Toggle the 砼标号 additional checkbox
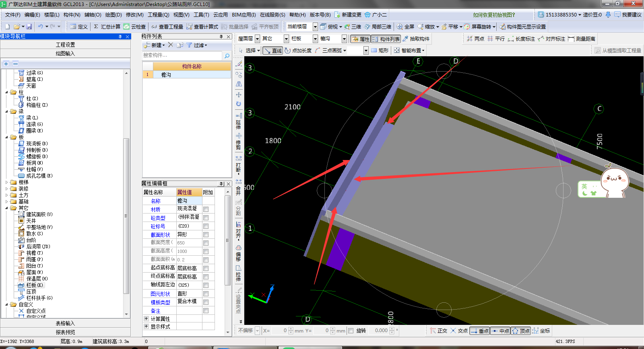 point(206,226)
